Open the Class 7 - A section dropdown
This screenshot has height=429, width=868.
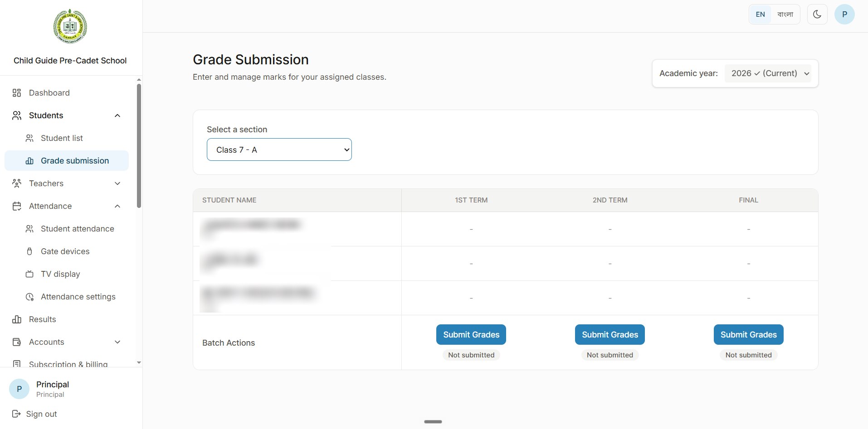(279, 149)
